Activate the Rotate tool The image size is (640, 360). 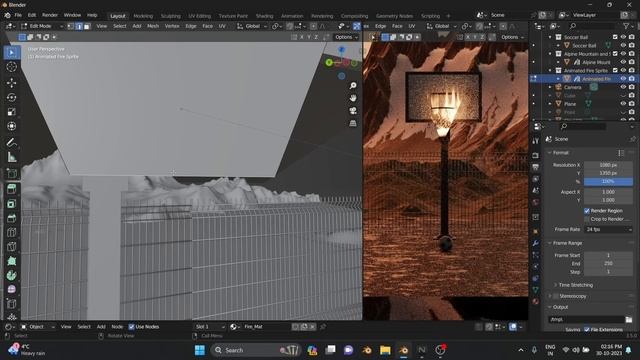pos(11,98)
